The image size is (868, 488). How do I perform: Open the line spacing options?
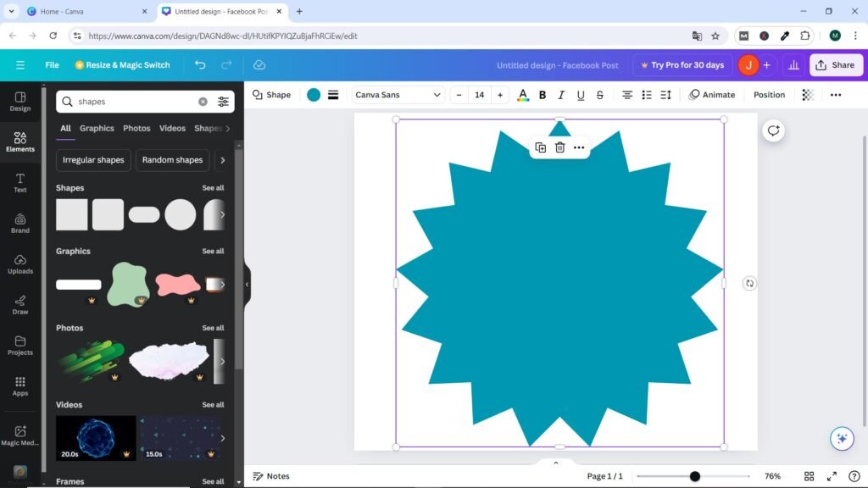coord(666,95)
